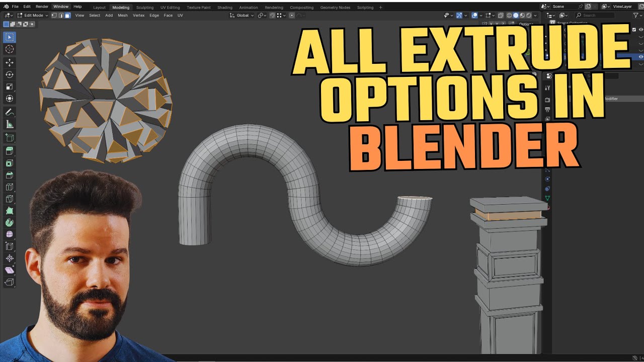Select the Spin tool
The height and width of the screenshot is (362, 644).
pyautogui.click(x=10, y=223)
